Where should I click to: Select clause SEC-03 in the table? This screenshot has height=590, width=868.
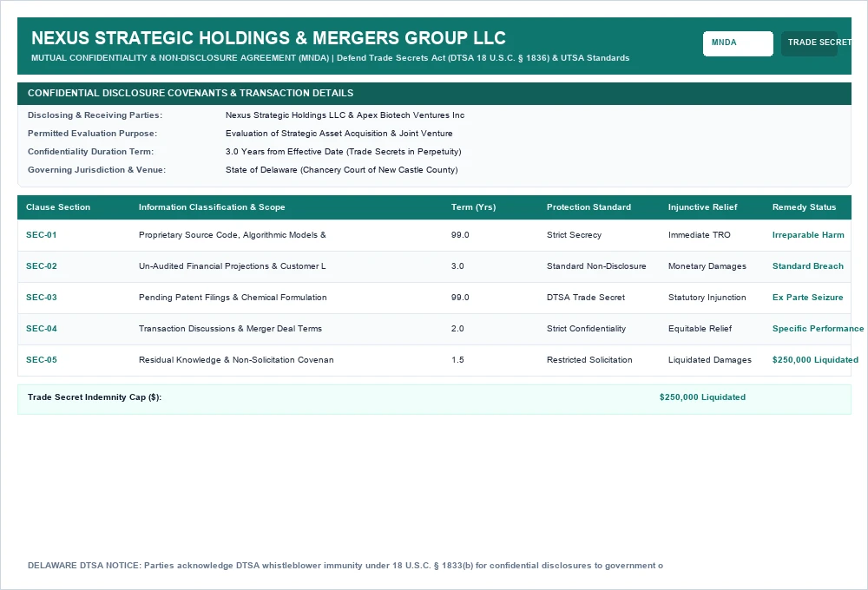(x=42, y=298)
